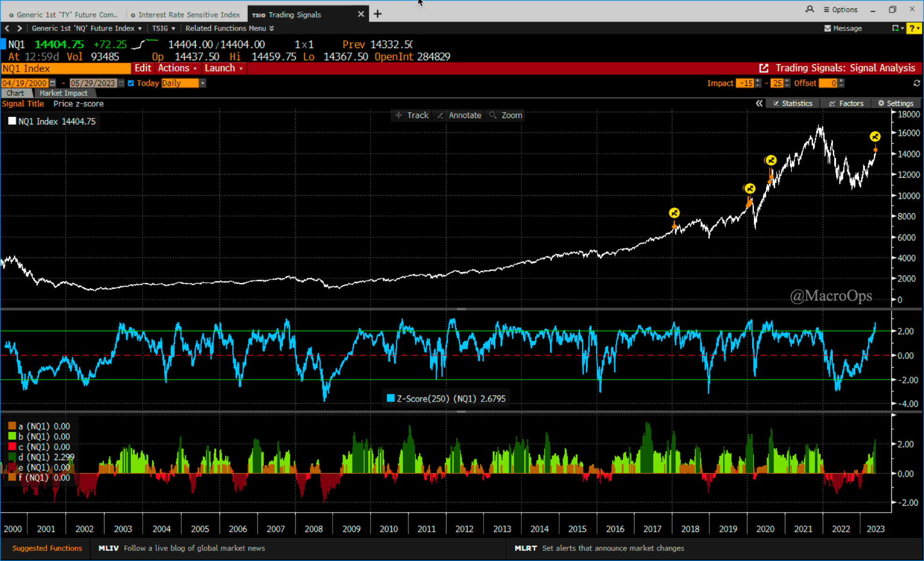Image resolution: width=924 pixels, height=561 pixels.
Task: Toggle series d (NQ1) legend entry
Action: (x=12, y=457)
